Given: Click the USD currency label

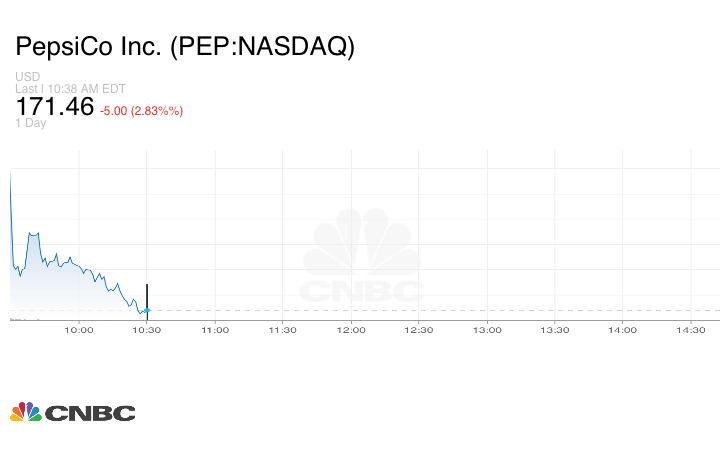Looking at the screenshot, I should coord(28,77).
